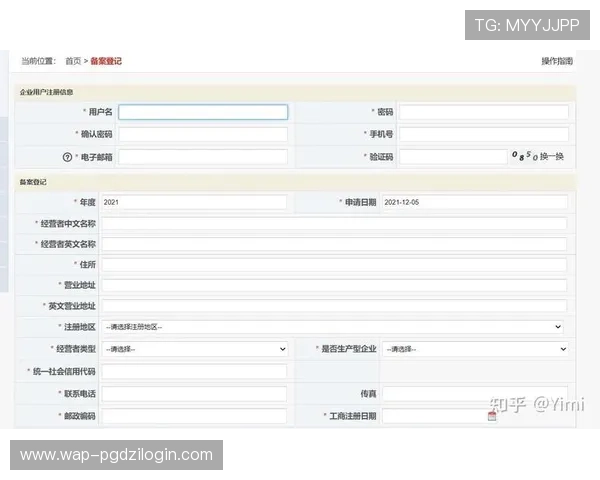Open the 经营者类型 dropdown
The image size is (600, 480).
[194, 349]
